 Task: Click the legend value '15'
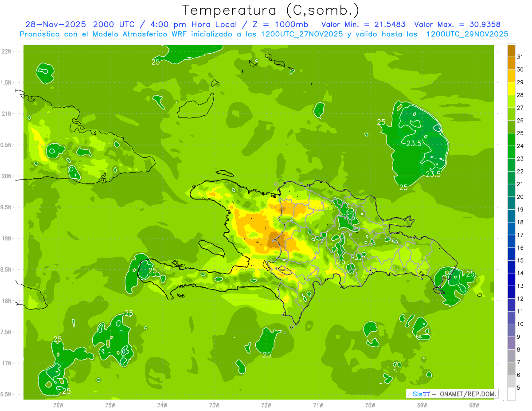(x=520, y=261)
